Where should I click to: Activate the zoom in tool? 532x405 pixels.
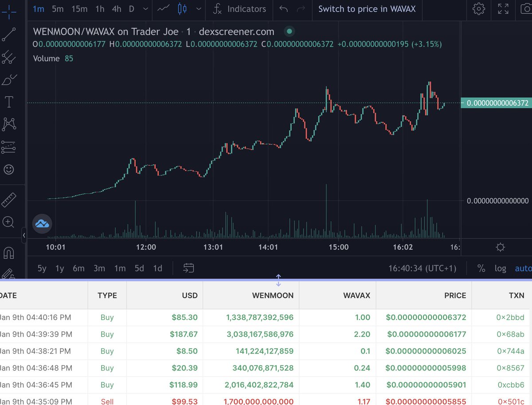8,222
